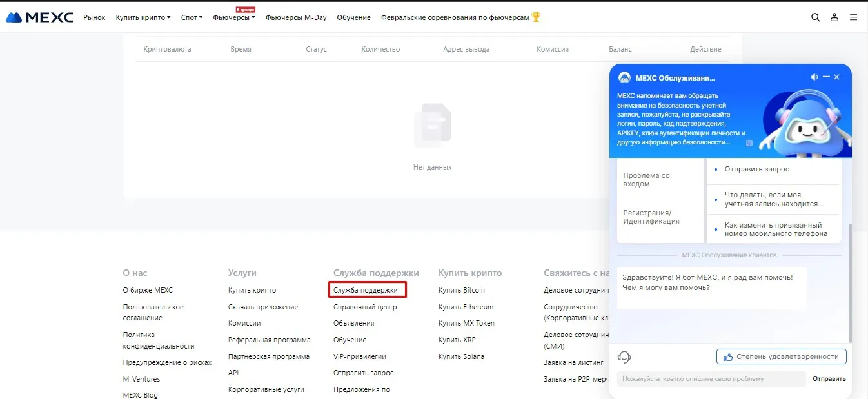The width and height of the screenshot is (868, 399).
Task: Mute the chat sound speaker icon
Action: click(x=814, y=77)
